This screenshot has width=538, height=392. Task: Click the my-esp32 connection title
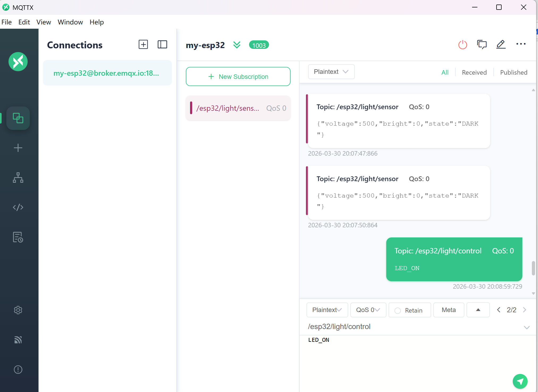click(205, 45)
